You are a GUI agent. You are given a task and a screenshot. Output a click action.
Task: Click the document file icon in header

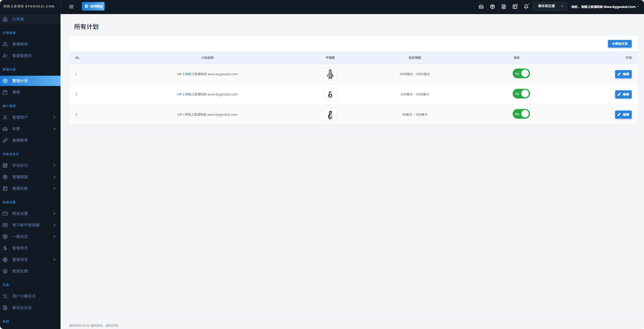(x=504, y=7)
